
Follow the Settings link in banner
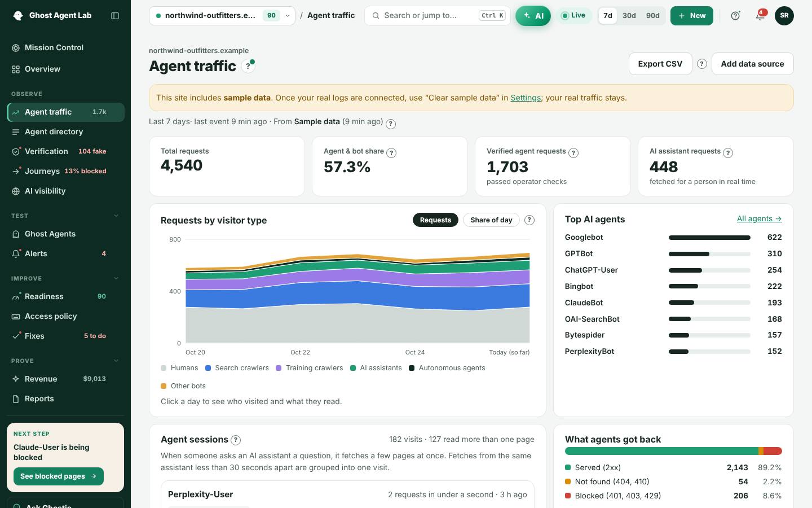tap(526, 98)
